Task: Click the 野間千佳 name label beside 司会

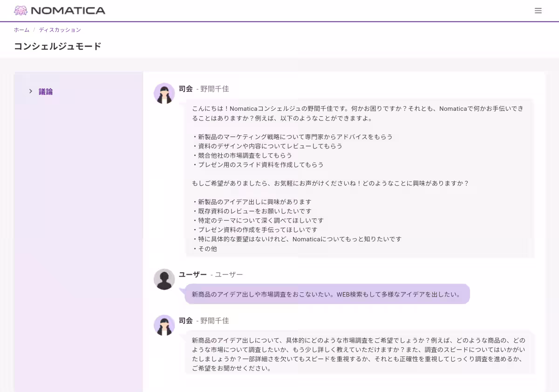Action: click(x=214, y=88)
